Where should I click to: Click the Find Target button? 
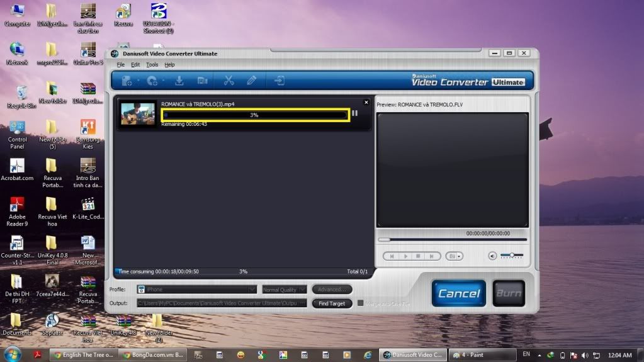pyautogui.click(x=332, y=303)
